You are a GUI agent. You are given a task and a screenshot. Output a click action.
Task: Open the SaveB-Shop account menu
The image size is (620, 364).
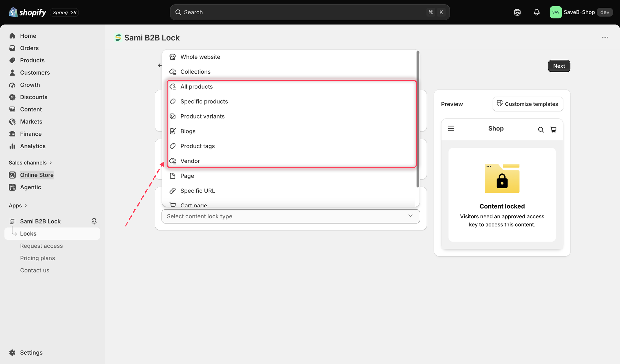point(581,12)
